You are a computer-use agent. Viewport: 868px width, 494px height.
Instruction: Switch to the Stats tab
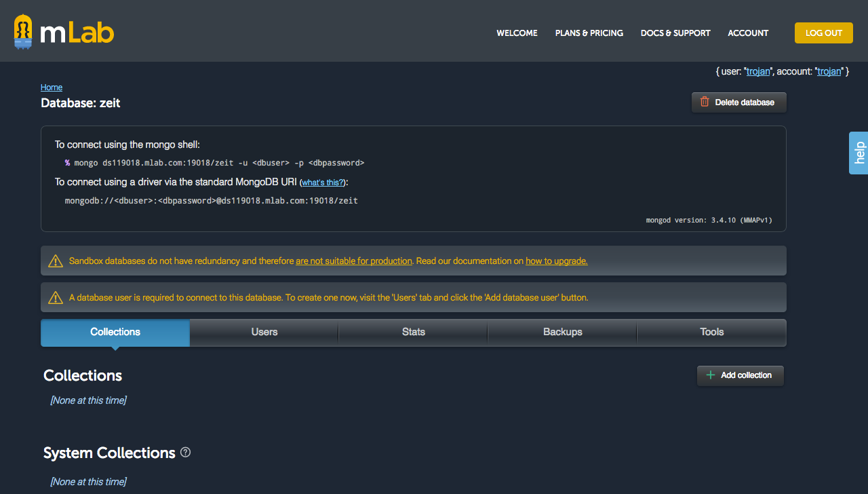pyautogui.click(x=414, y=332)
